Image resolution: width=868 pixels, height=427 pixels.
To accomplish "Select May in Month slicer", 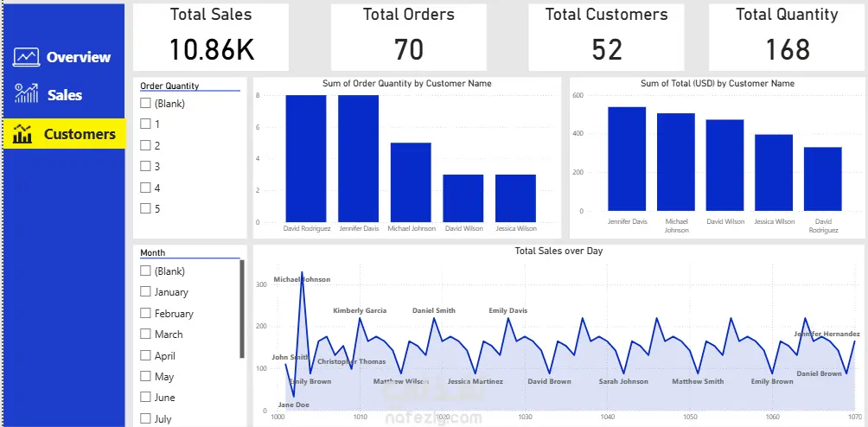I will [x=145, y=376].
